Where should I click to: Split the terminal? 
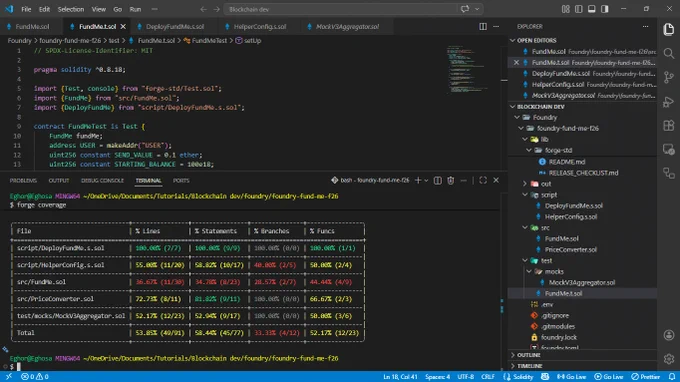[x=438, y=180]
